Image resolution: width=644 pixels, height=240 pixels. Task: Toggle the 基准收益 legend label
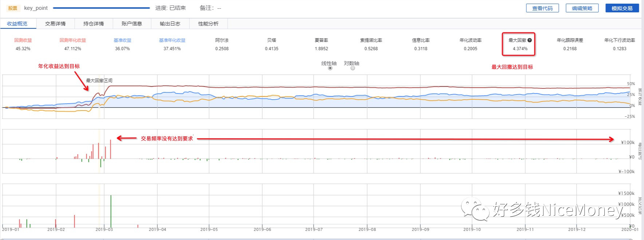[122, 40]
